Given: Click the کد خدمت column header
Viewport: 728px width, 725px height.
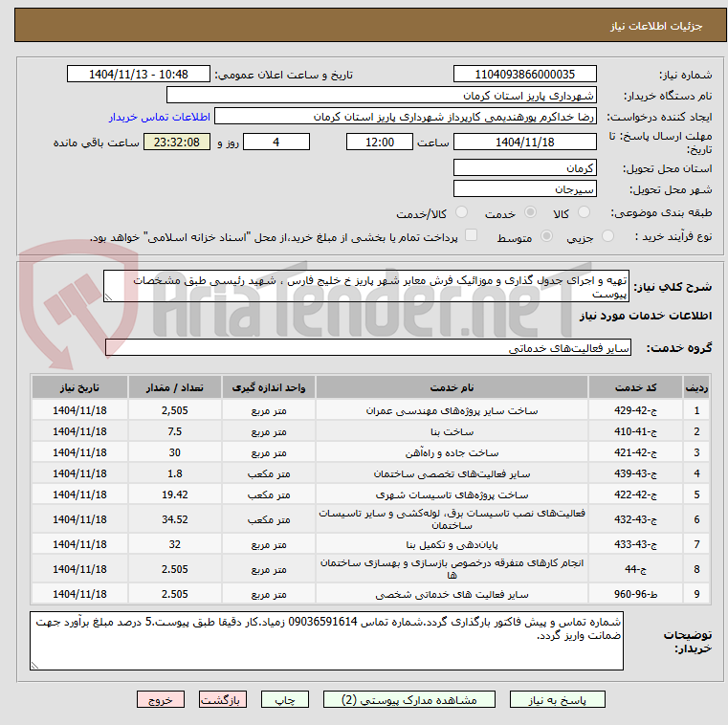Looking at the screenshot, I should pos(635,387).
